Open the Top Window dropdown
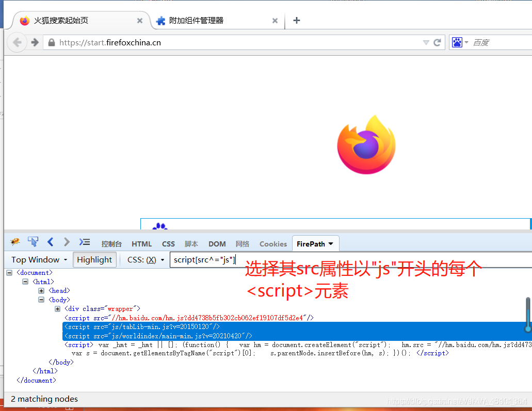This screenshot has width=532, height=411. coord(39,260)
